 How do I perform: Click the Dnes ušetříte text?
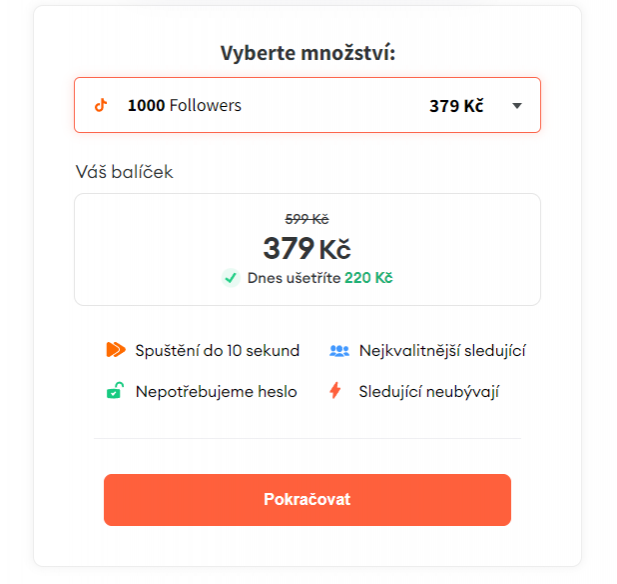coord(294,278)
